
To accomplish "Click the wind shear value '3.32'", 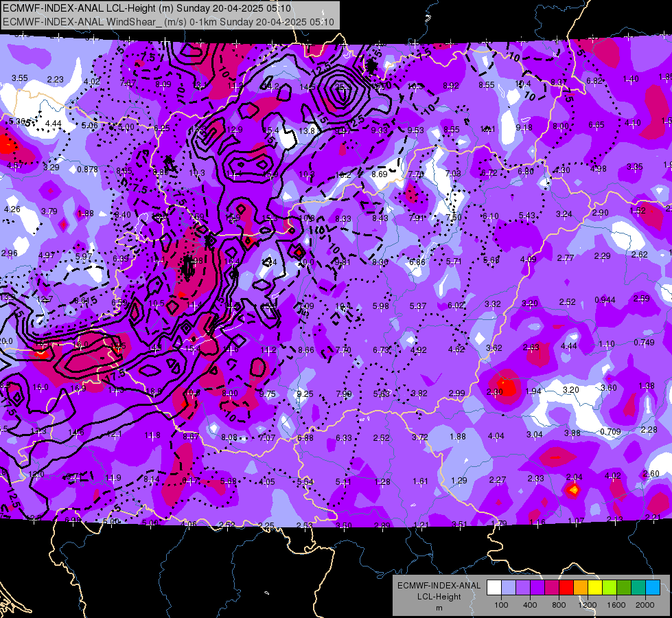I will pos(492,304).
